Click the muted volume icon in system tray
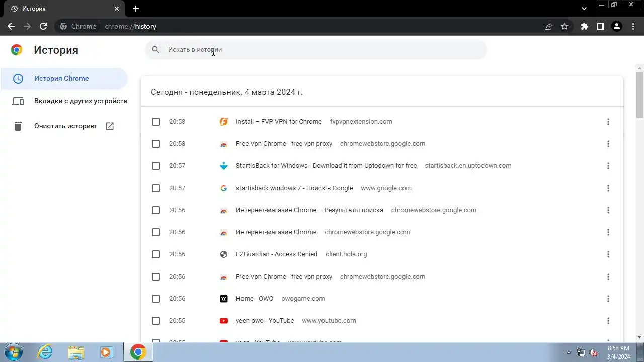This screenshot has height=362, width=644. tap(593, 352)
